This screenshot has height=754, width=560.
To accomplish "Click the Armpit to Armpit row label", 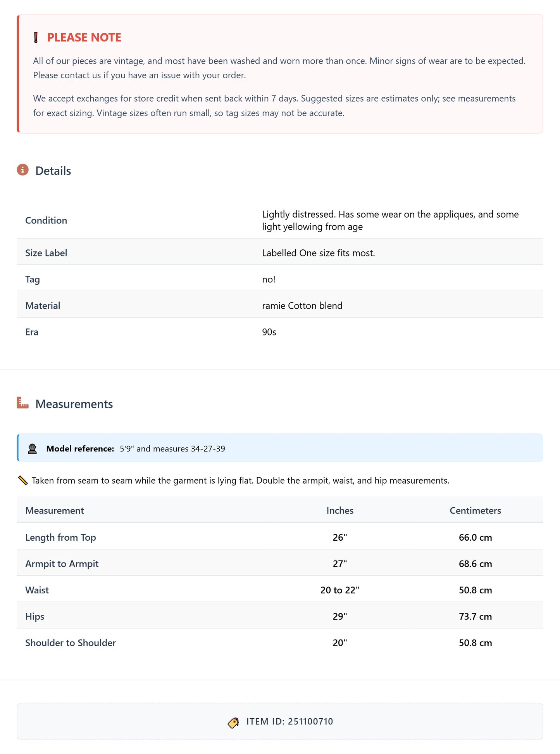I will click(62, 564).
